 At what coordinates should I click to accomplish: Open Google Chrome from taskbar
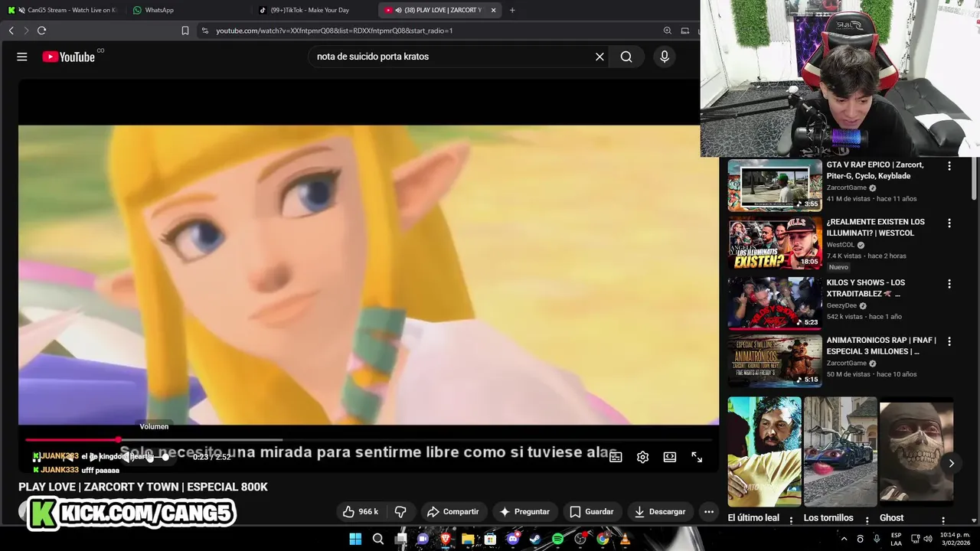coord(603,539)
